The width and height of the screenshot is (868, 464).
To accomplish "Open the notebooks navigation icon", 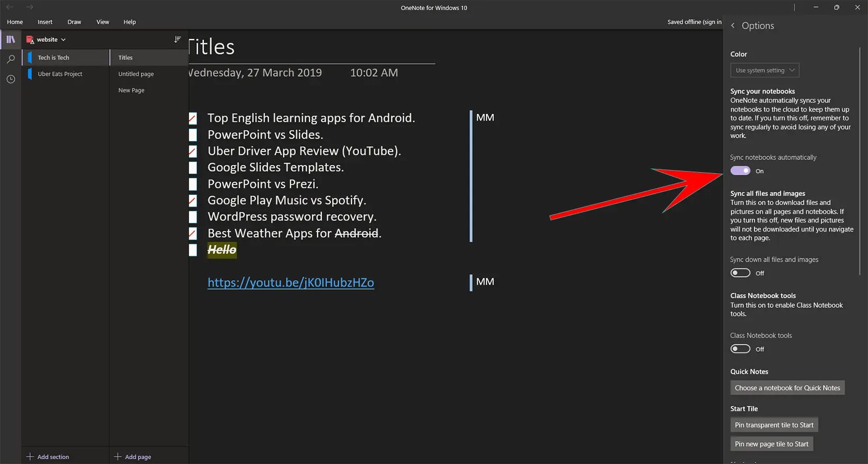I will coord(11,39).
